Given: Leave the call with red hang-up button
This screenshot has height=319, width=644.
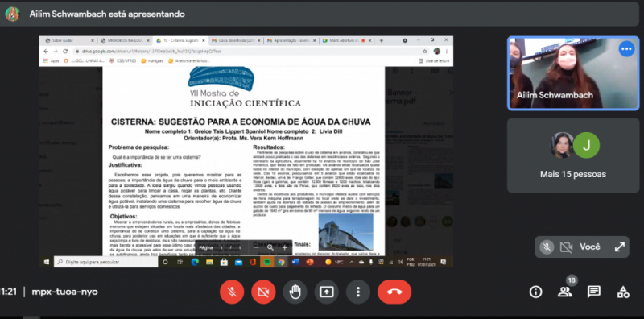Looking at the screenshot, I should tap(394, 292).
